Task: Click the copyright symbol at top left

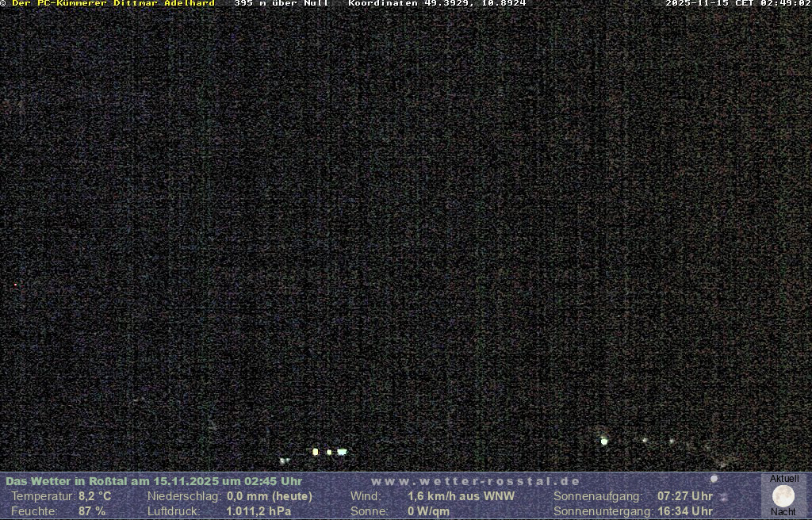Action: tap(3, 4)
